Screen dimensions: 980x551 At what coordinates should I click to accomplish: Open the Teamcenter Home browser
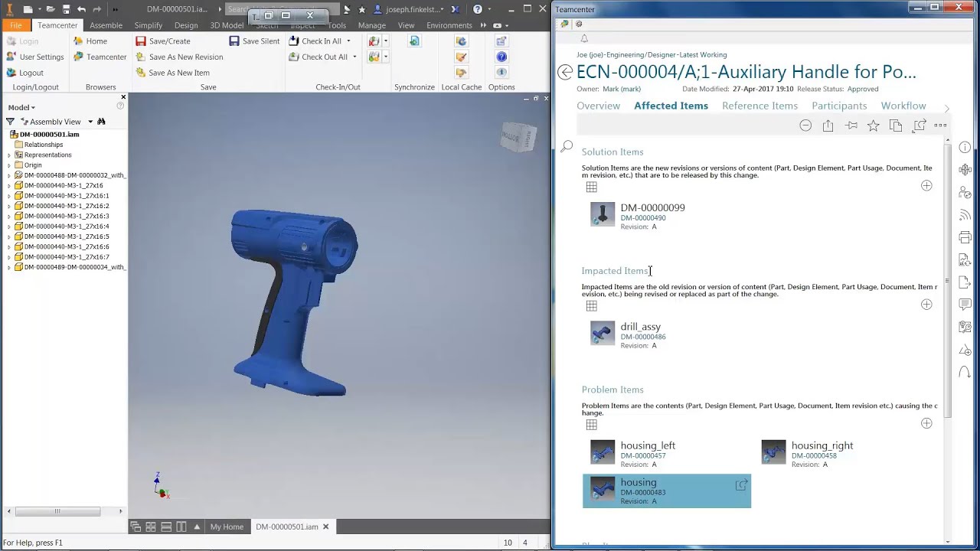[90, 41]
